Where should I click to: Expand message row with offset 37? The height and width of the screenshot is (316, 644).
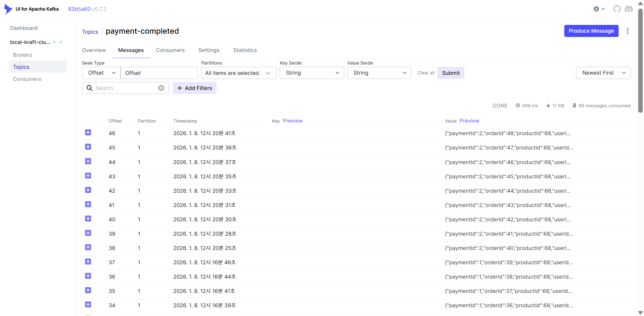pos(88,262)
